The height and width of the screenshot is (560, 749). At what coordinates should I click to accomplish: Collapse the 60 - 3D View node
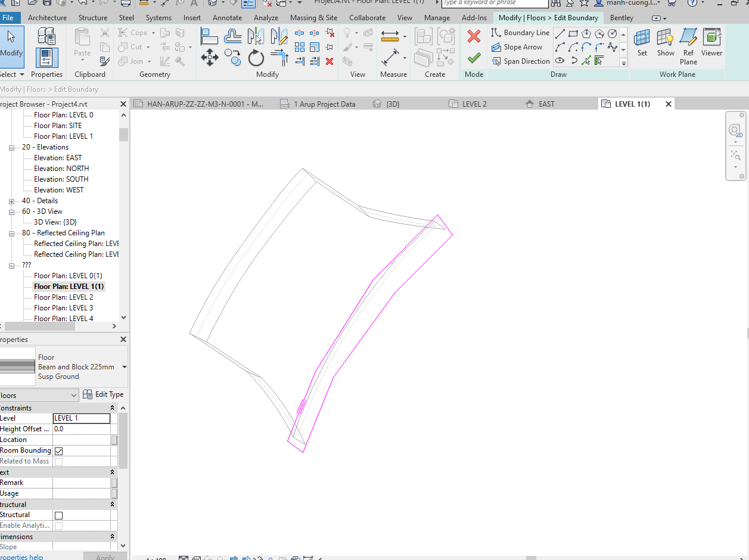coord(11,211)
